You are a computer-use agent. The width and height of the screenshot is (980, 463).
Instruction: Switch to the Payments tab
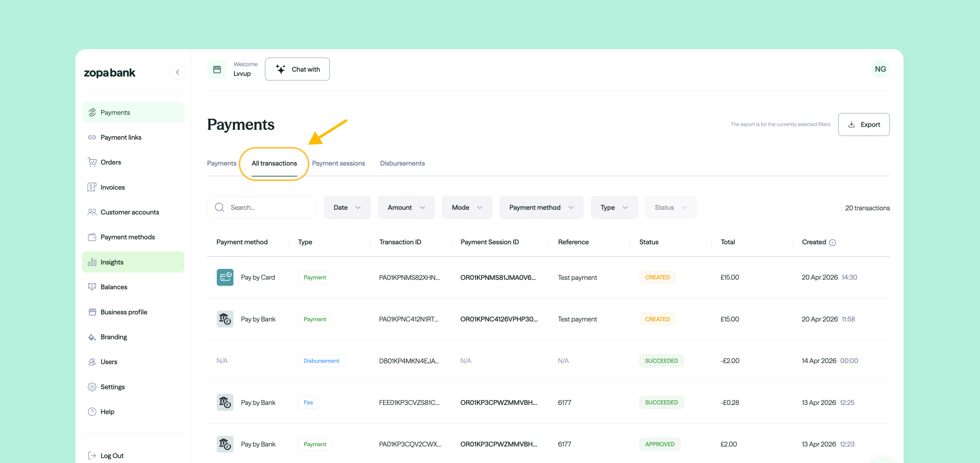[221, 163]
